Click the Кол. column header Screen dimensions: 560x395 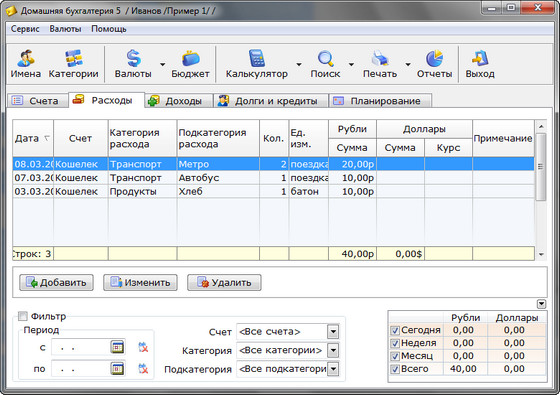pyautogui.click(x=274, y=138)
